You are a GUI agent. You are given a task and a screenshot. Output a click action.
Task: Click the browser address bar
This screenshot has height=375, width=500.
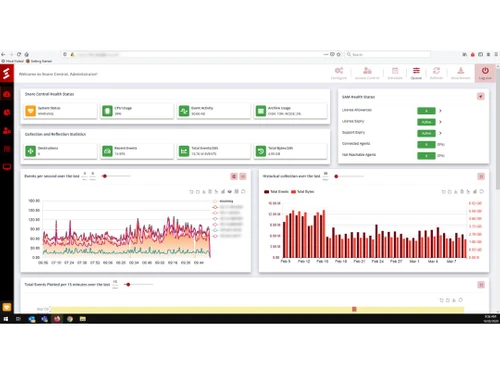202,54
